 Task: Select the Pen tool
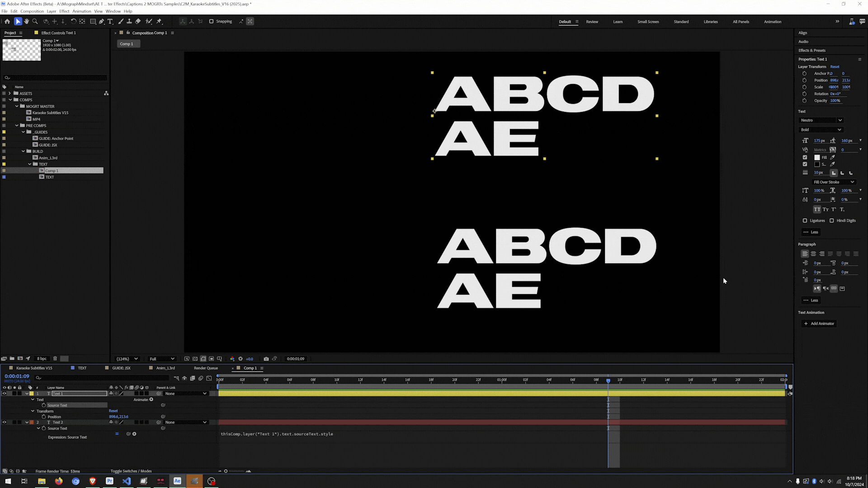101,21
